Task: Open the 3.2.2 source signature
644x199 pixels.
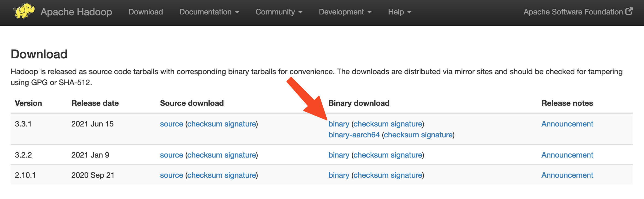Action: [240, 155]
